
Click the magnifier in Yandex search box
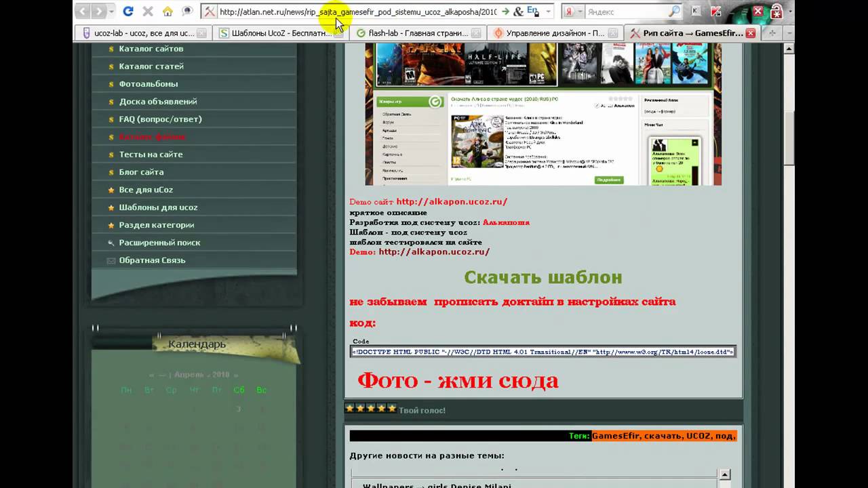pyautogui.click(x=673, y=12)
